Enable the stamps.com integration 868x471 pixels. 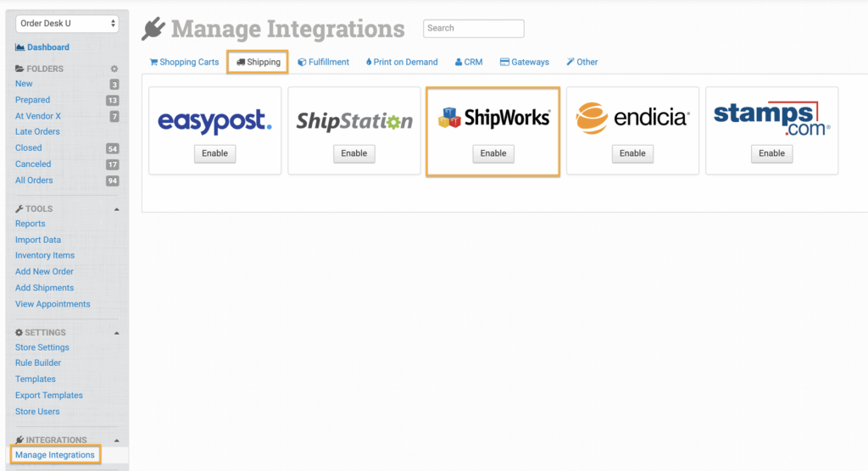(771, 153)
